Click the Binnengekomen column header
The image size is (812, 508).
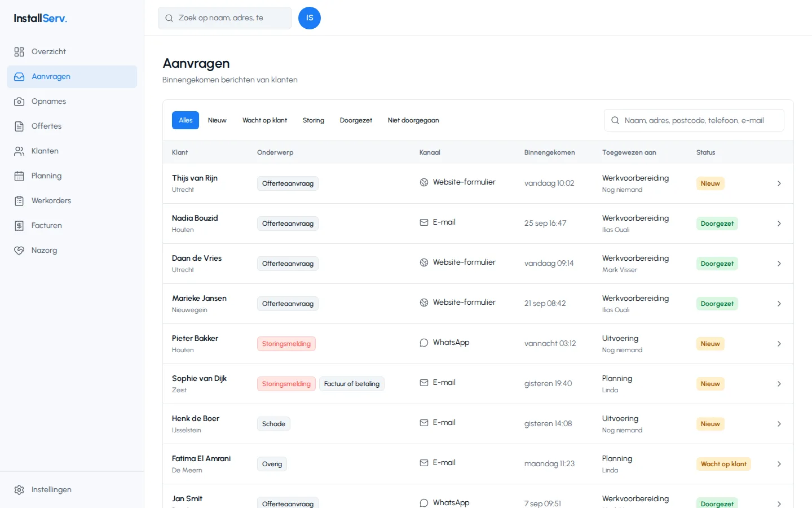point(550,152)
